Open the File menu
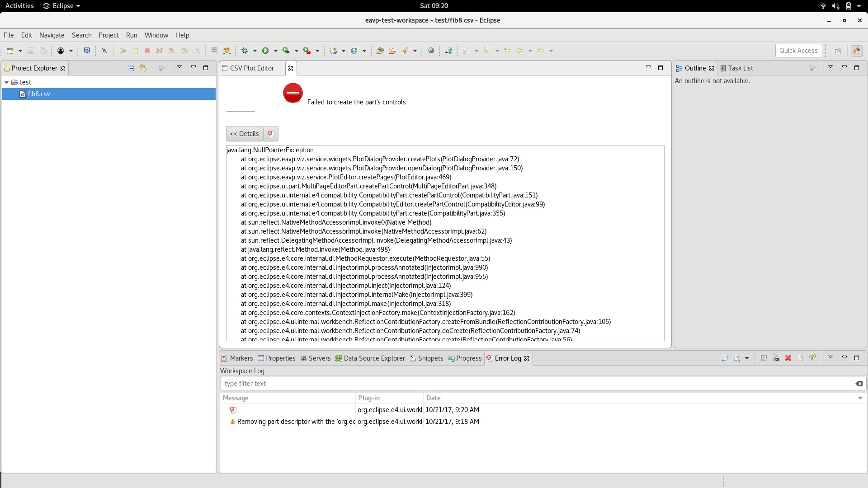The width and height of the screenshot is (868, 488). coord(9,35)
